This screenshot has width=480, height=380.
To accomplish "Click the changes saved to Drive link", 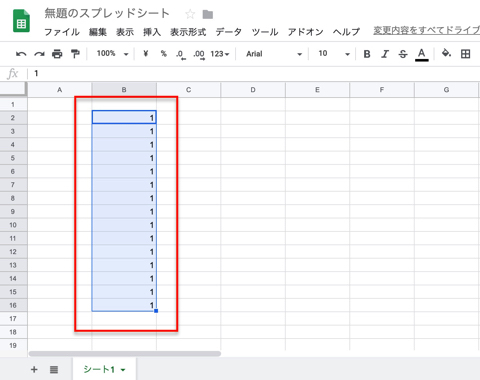I will (426, 31).
